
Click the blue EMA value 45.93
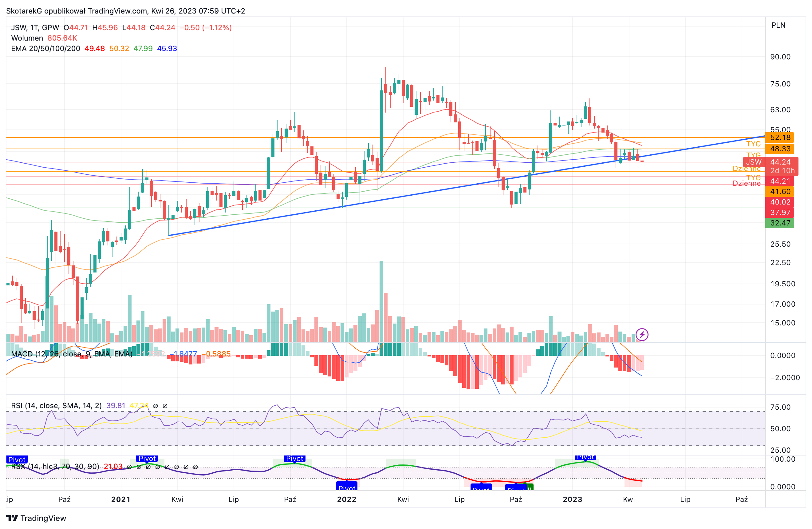click(x=167, y=49)
